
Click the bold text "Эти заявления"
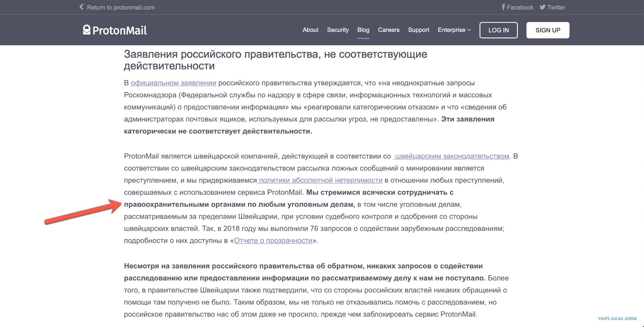click(x=468, y=119)
